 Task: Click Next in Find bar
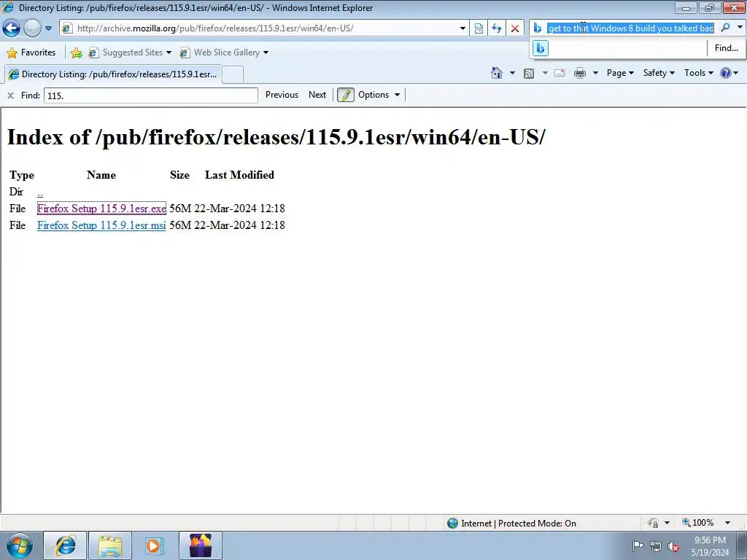click(317, 95)
